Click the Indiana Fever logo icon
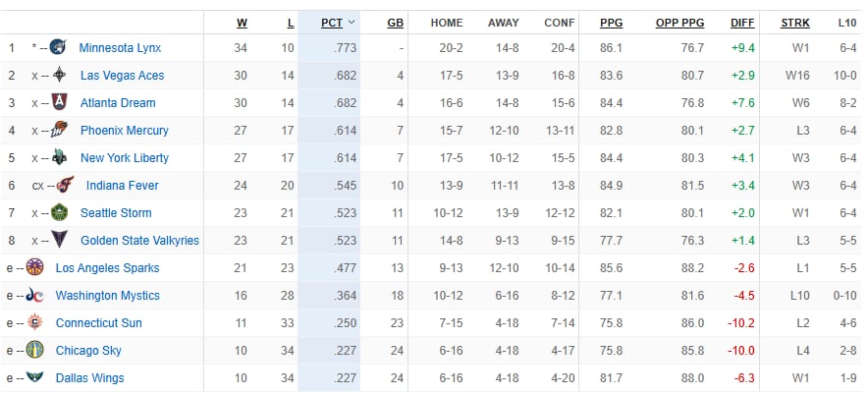868x395 pixels. pyautogui.click(x=65, y=185)
